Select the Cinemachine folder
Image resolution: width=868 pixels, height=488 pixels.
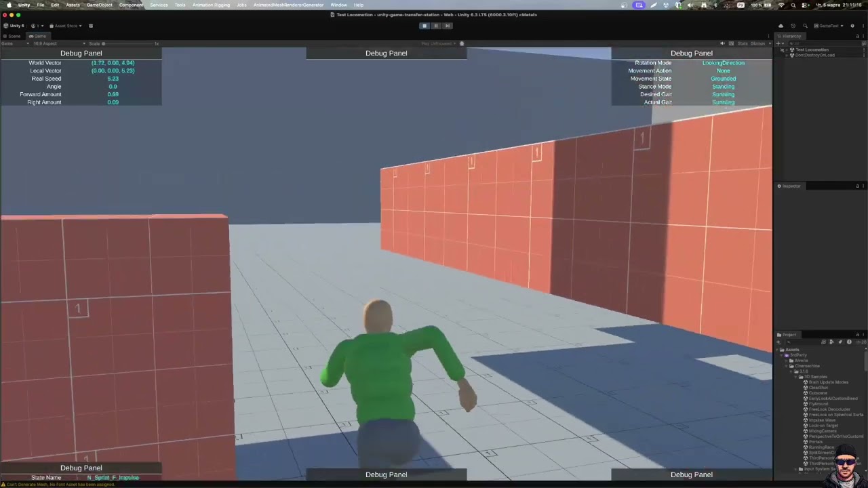click(807, 366)
